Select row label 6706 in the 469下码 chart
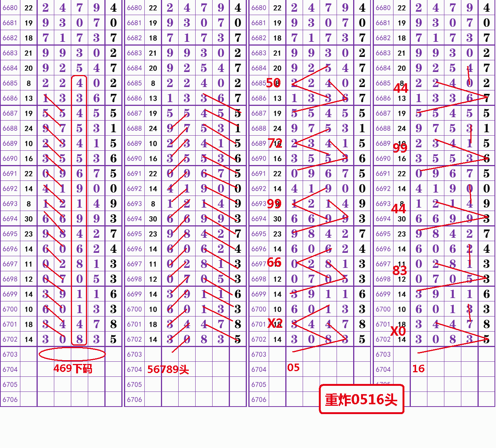Screen dimensions: 496x448 pyautogui.click(x=10, y=399)
